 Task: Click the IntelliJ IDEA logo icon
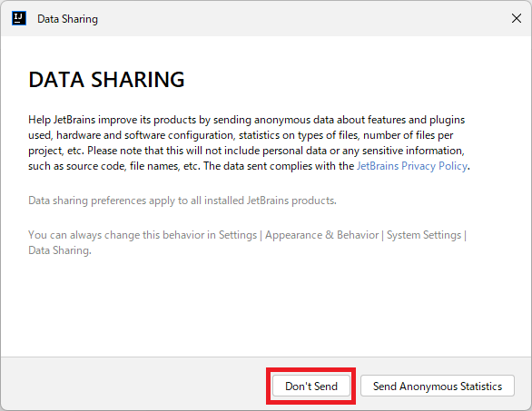point(19,18)
